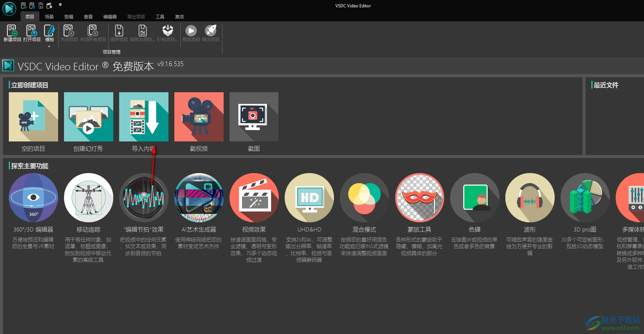Start video capture with 截视频 tile
The image size is (644, 334).
tap(199, 117)
